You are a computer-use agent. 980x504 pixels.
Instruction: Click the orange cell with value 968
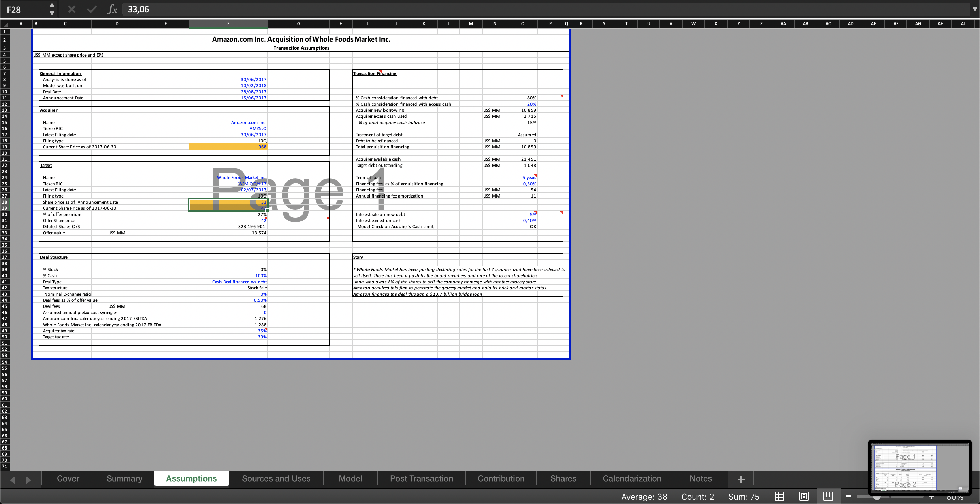(228, 147)
